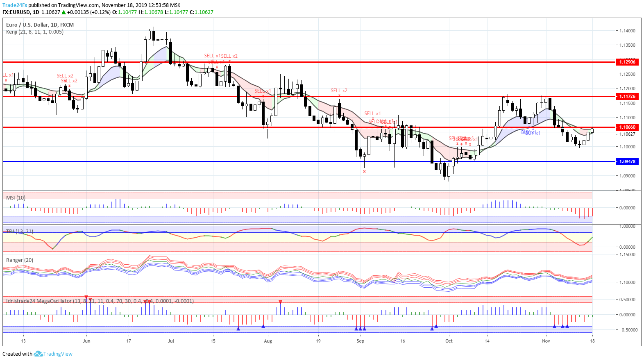Image resolution: width=644 pixels, height=361 pixels.
Task: Click the Oct date label on time axis
Action: click(449, 341)
